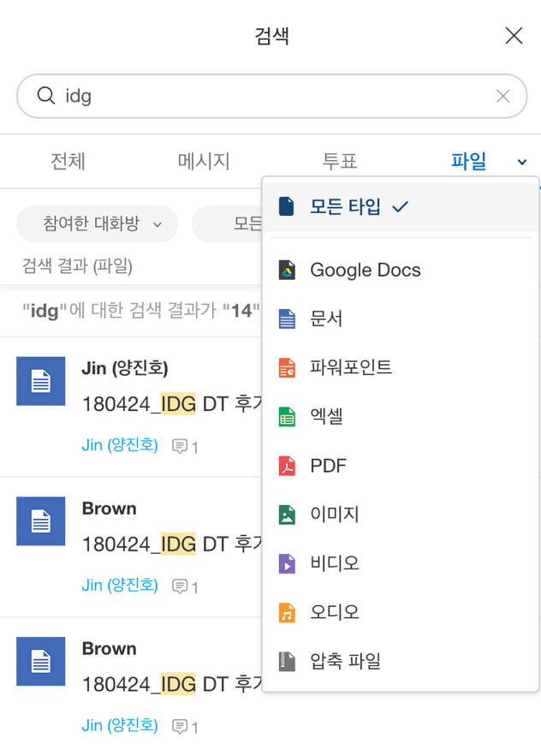The width and height of the screenshot is (541, 756).
Task: Open comments on Brown's first file result
Action: [x=185, y=586]
